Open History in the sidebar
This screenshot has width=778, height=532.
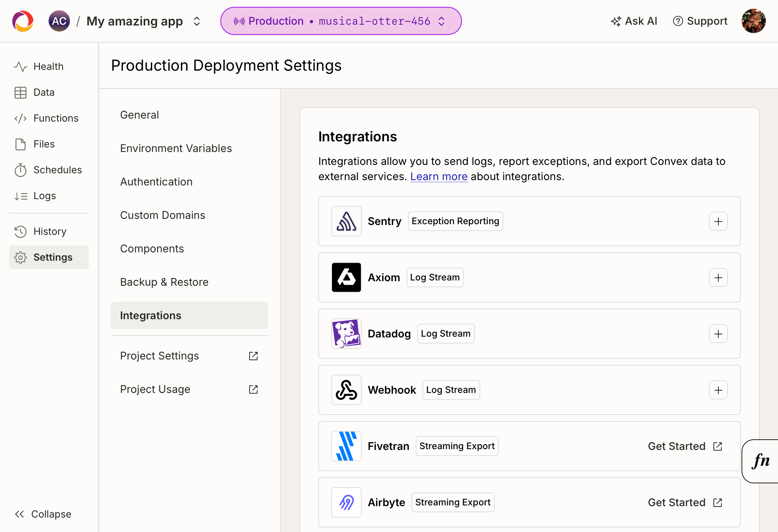click(x=49, y=231)
